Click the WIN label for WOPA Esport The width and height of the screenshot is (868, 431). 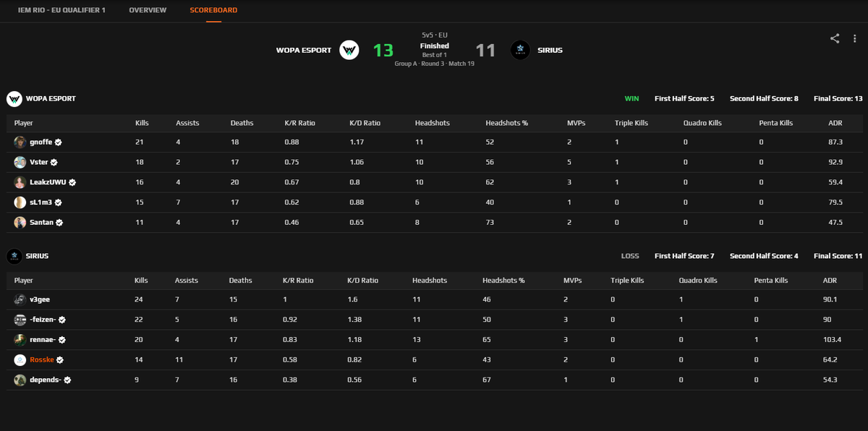point(632,98)
